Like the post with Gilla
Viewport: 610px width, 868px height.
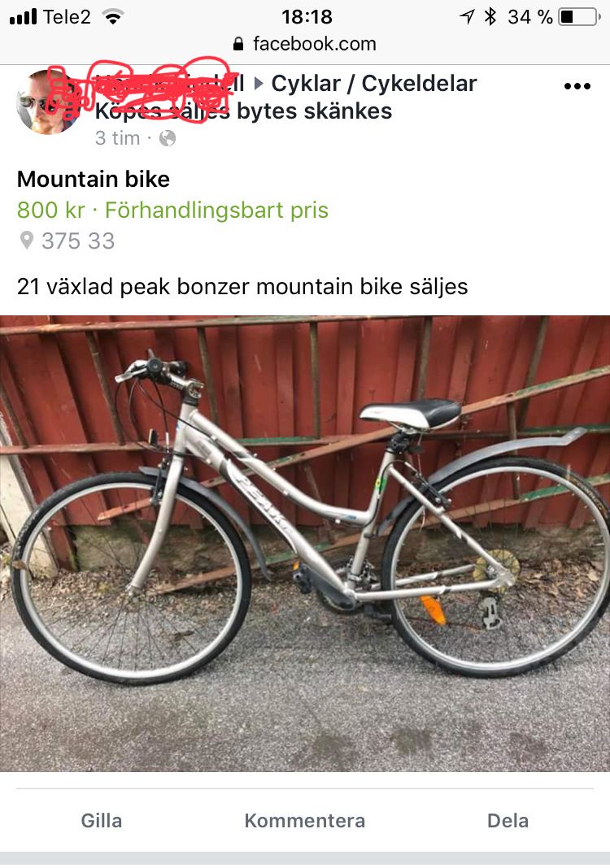102,820
